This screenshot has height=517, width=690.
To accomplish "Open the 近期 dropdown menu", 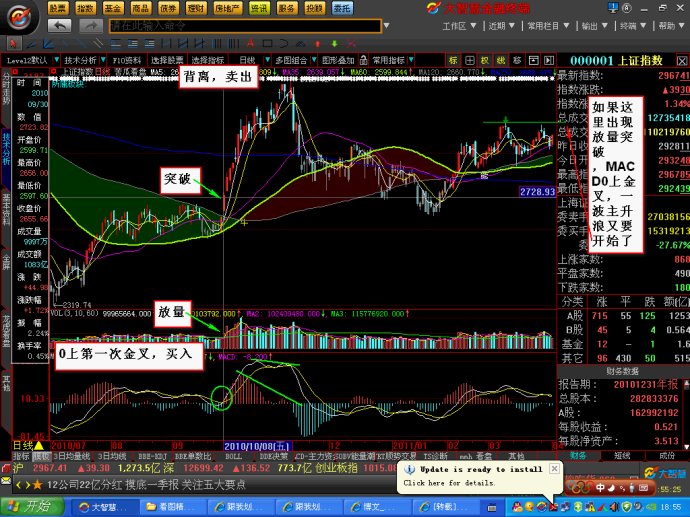I will coord(502,26).
